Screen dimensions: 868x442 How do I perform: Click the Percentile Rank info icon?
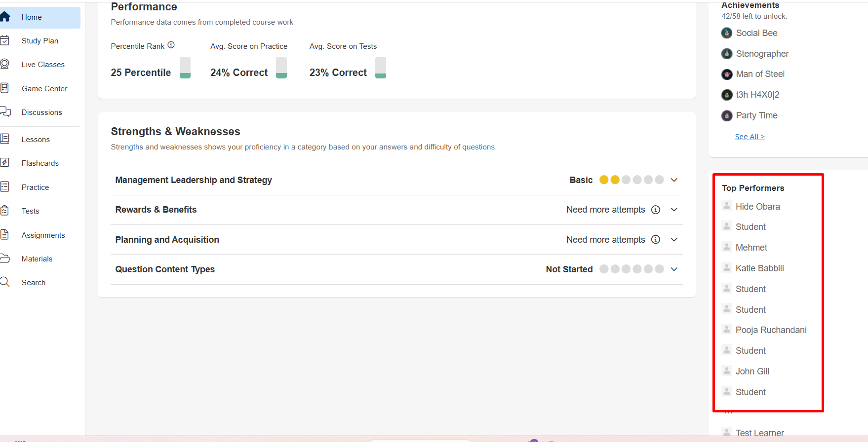171,45
